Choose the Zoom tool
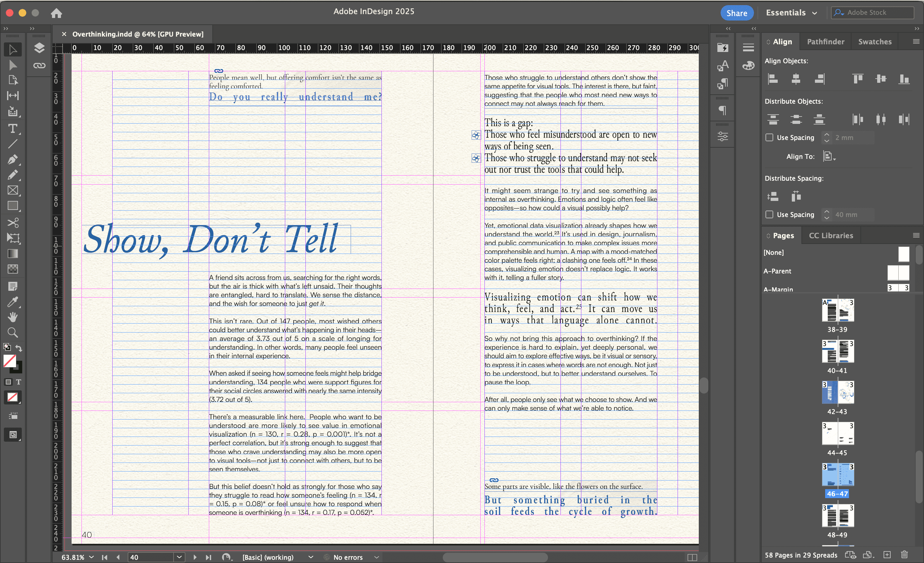This screenshot has width=924, height=563. coord(13,332)
